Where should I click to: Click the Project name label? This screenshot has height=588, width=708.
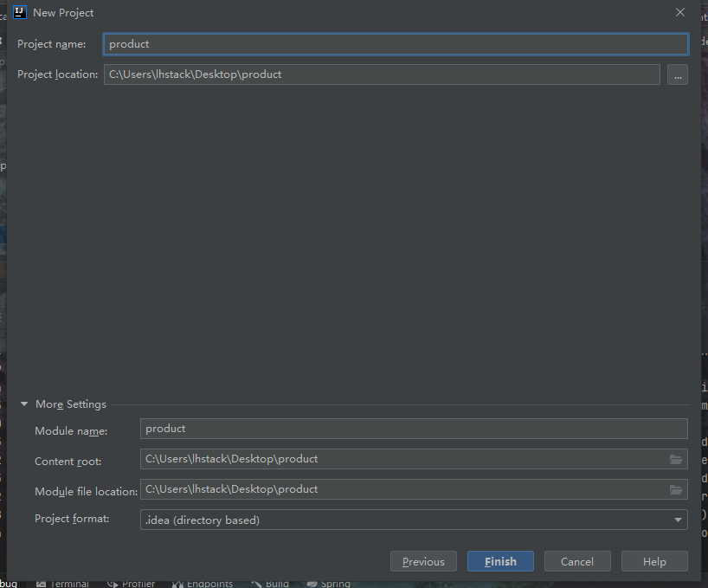coord(51,44)
